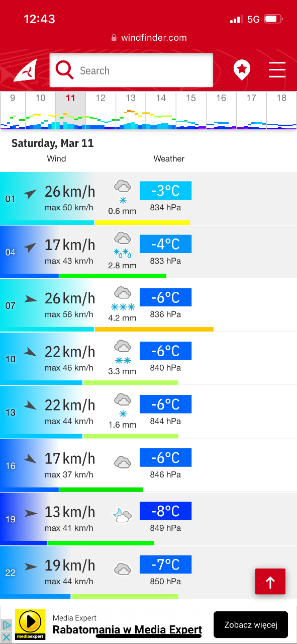Open the Rabatomania w Media Expert ad link
Viewport: 297px width, 644px height.
click(x=127, y=630)
